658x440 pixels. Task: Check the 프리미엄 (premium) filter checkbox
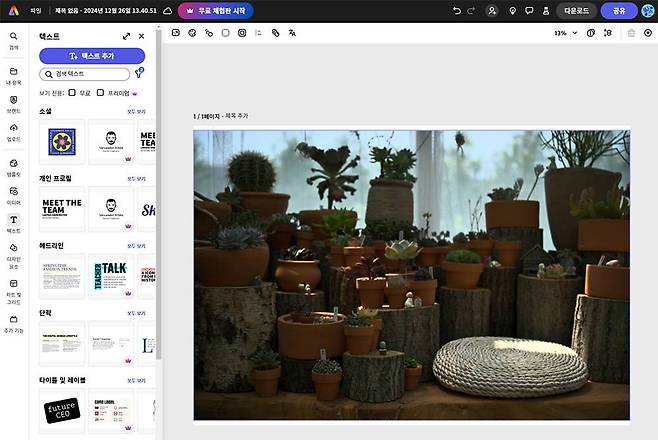100,92
